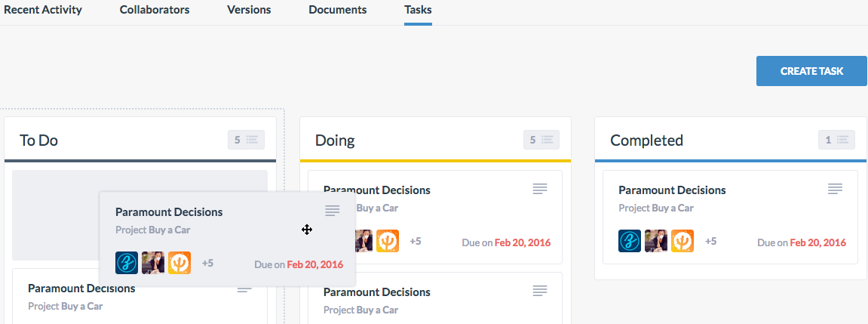Open the menu icon on the dragged task card
868x324 pixels.
coord(332,211)
